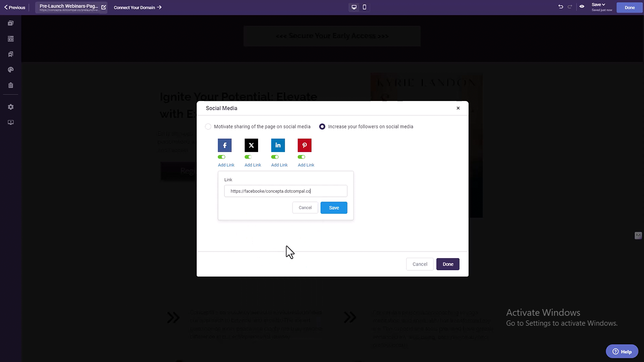Confirm Social Media dialog with Done
Screen dimensions: 644x362
point(448,264)
